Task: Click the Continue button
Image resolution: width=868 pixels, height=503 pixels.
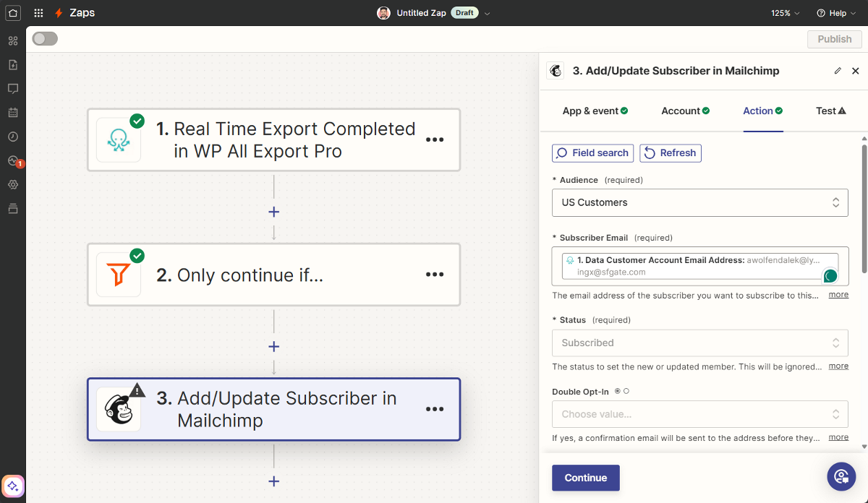Action: point(585,478)
